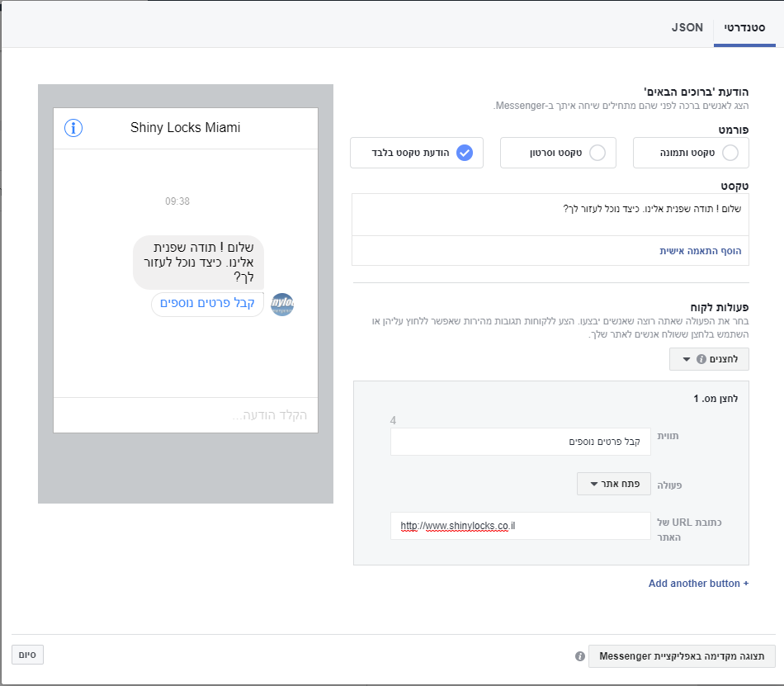Click the סיום button
Screen dimensions: 784x686
[27, 655]
